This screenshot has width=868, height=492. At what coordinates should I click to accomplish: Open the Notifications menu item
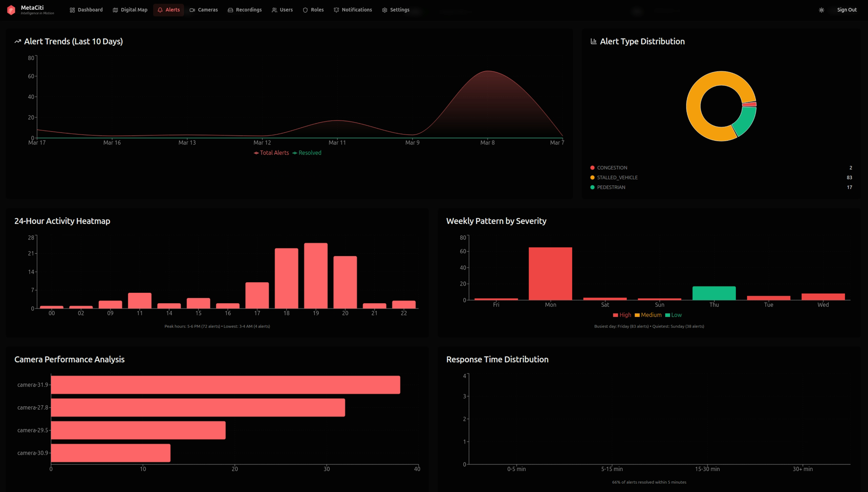[353, 10]
